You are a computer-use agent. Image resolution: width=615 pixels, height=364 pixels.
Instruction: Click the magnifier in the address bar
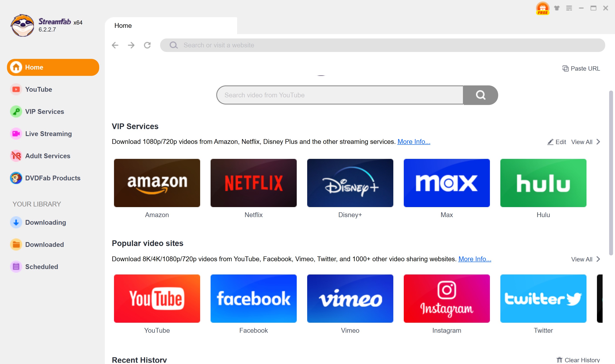(174, 45)
